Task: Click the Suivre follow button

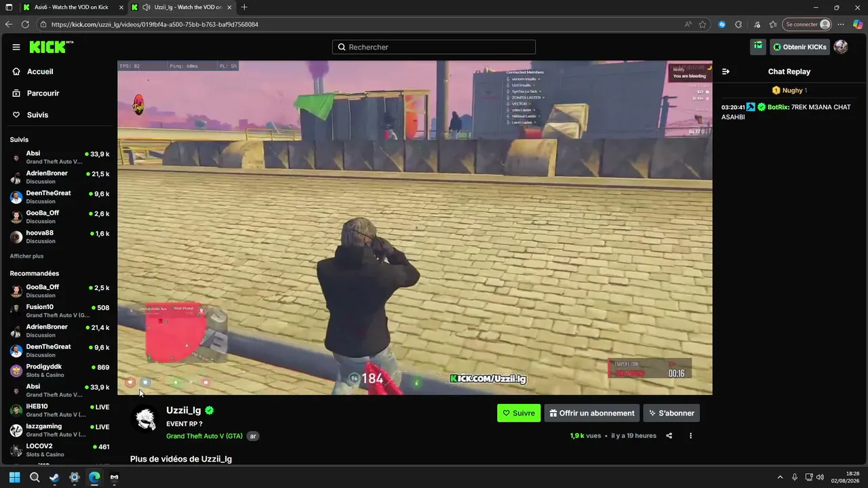Action: pos(519,413)
